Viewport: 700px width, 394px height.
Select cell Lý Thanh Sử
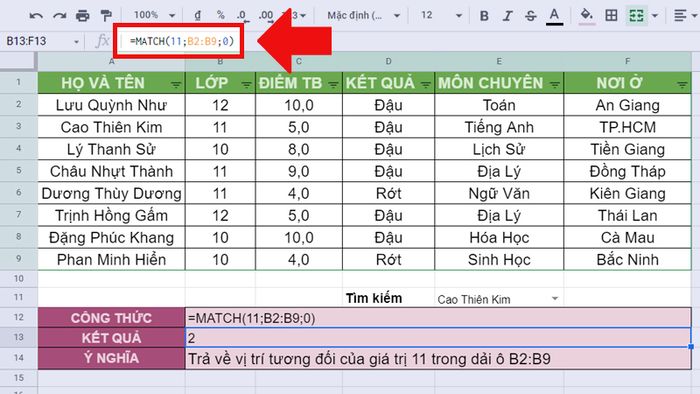[111, 149]
